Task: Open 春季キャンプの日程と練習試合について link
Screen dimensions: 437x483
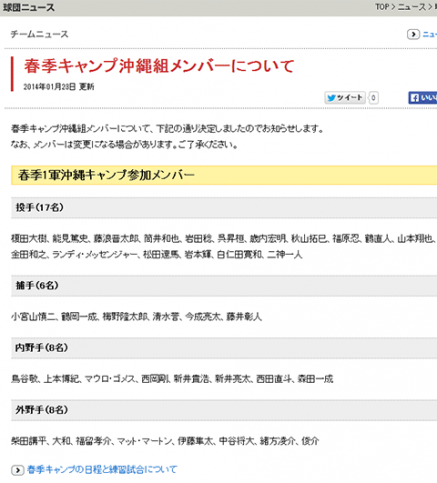Action: tap(102, 470)
